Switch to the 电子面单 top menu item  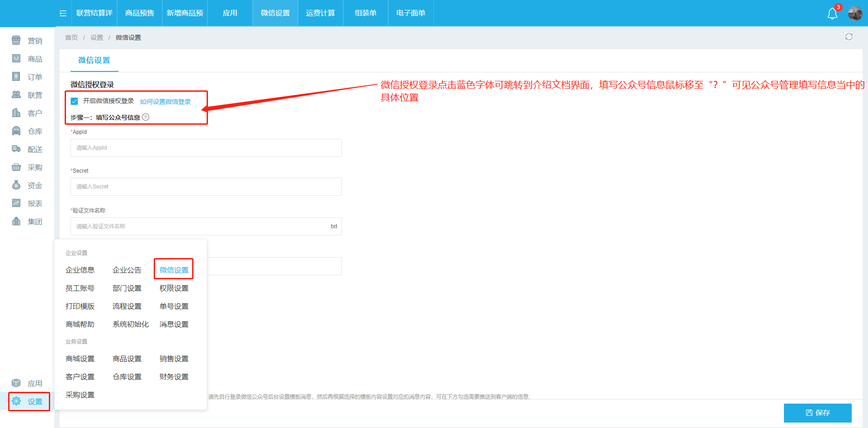(x=410, y=13)
